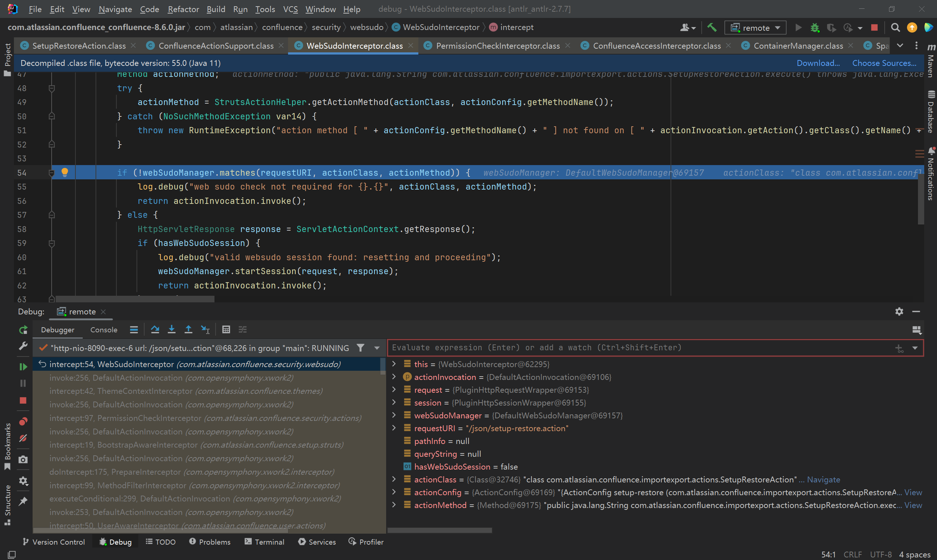Open the Terminal tool window
Screen dimensions: 937x560
pyautogui.click(x=264, y=542)
